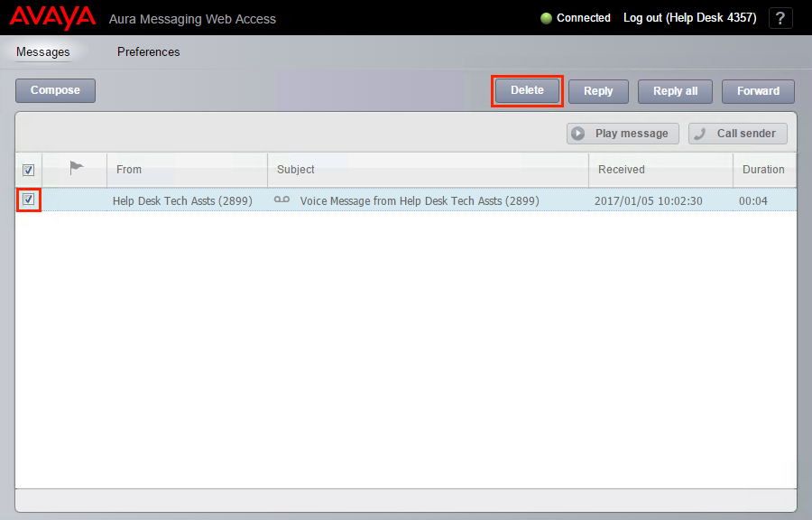Delete the selected message

527,90
